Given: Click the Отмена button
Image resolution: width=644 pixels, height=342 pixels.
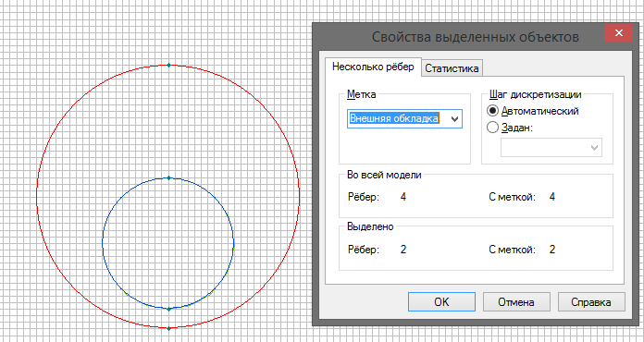Looking at the screenshot, I should coord(516,302).
